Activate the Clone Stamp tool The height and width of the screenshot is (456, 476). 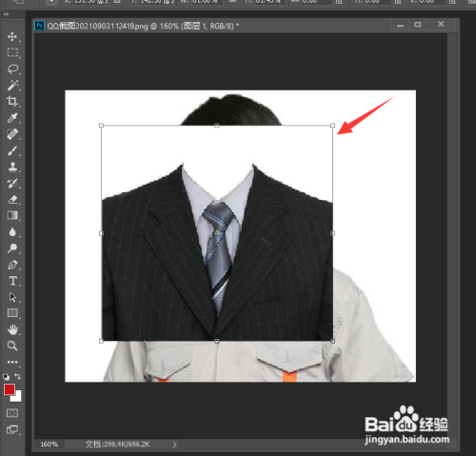[12, 167]
